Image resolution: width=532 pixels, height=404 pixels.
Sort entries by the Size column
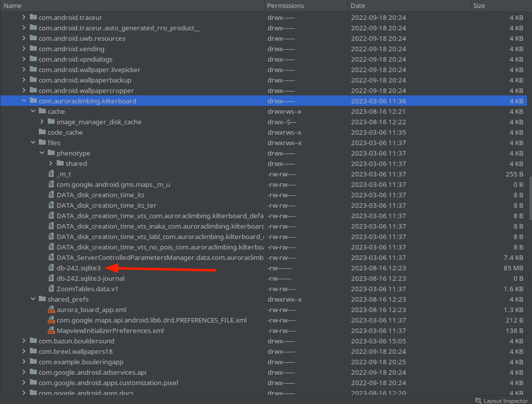click(x=479, y=5)
